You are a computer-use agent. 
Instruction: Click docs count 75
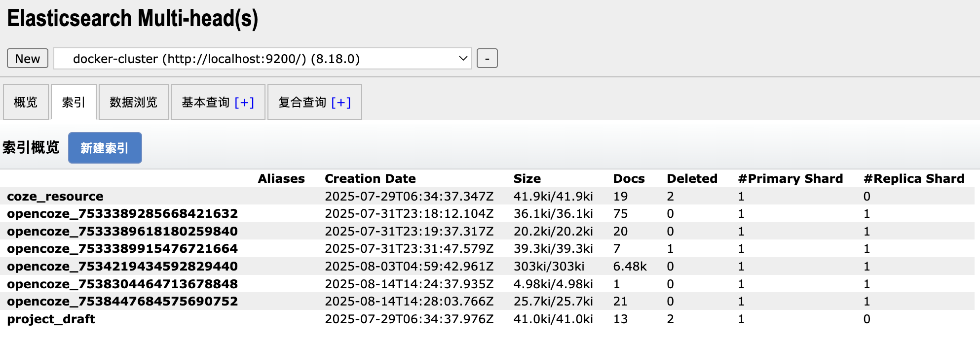[x=620, y=213]
